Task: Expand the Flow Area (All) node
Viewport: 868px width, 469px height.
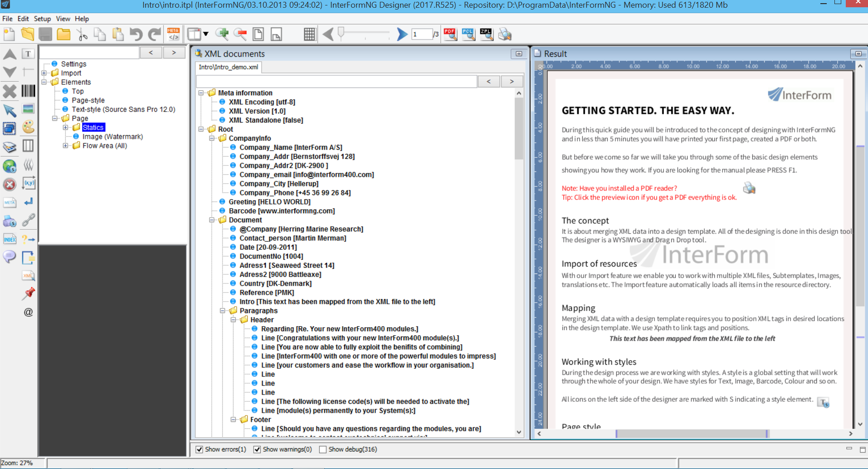Action: pos(65,146)
